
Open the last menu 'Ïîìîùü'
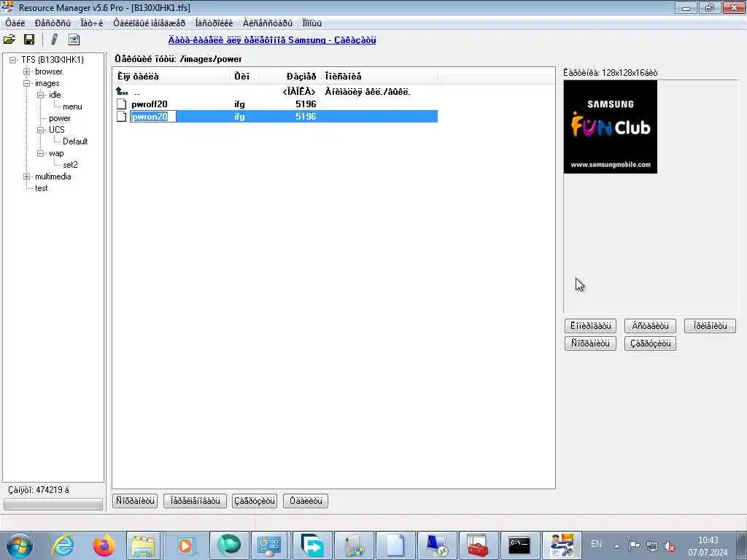point(312,23)
